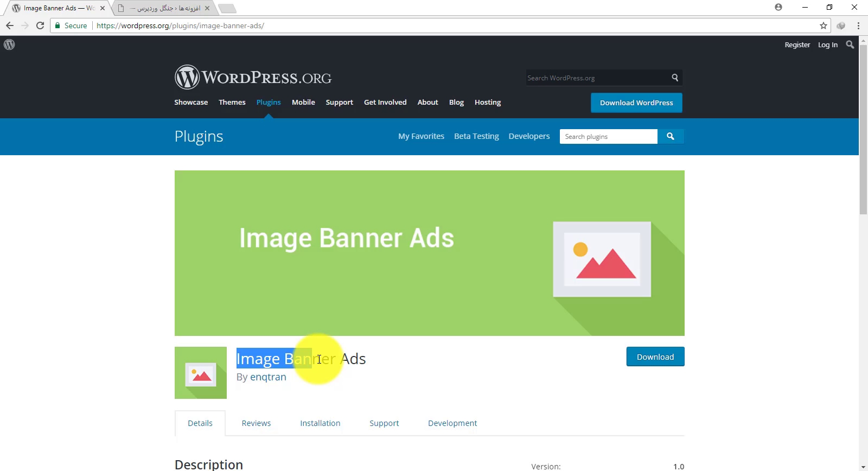
Task: Click the Image Banner Ads plugin thumbnail icon
Action: 201,373
